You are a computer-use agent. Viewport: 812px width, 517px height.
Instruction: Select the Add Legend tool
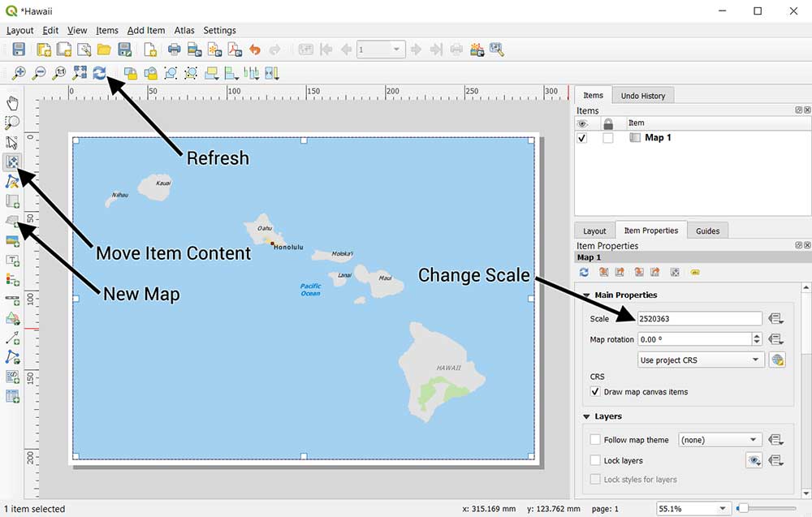12,280
